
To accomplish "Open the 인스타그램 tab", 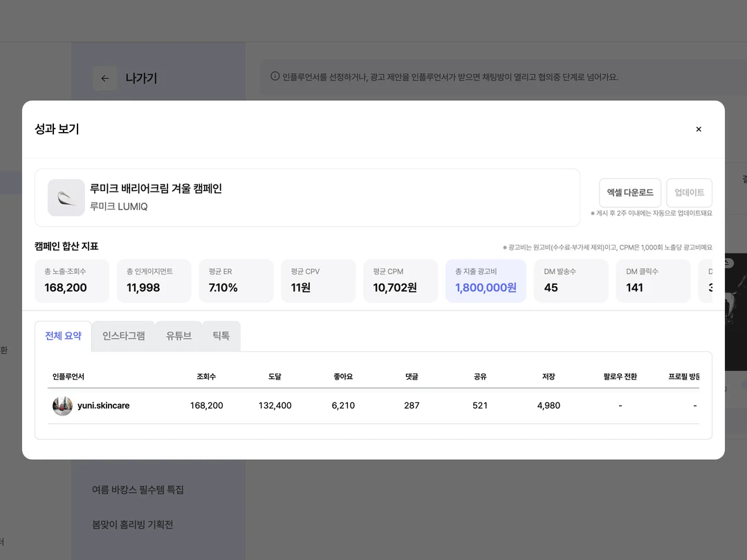I will (x=123, y=336).
